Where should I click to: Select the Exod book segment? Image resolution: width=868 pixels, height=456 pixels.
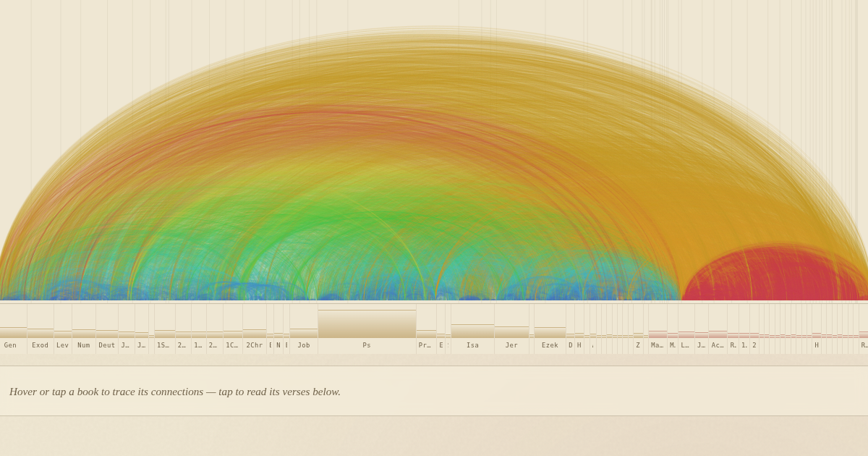point(41,329)
